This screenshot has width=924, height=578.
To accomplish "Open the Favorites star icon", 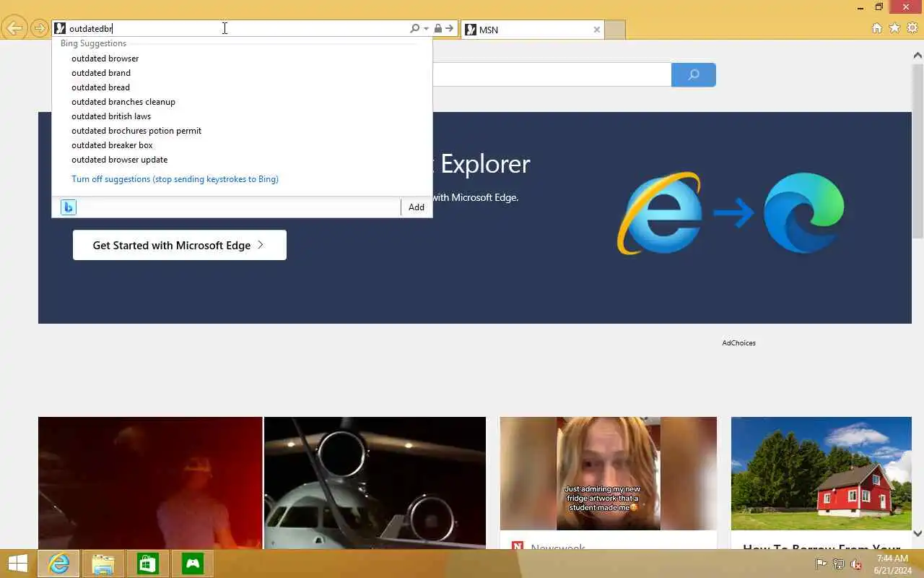I will [x=894, y=28].
